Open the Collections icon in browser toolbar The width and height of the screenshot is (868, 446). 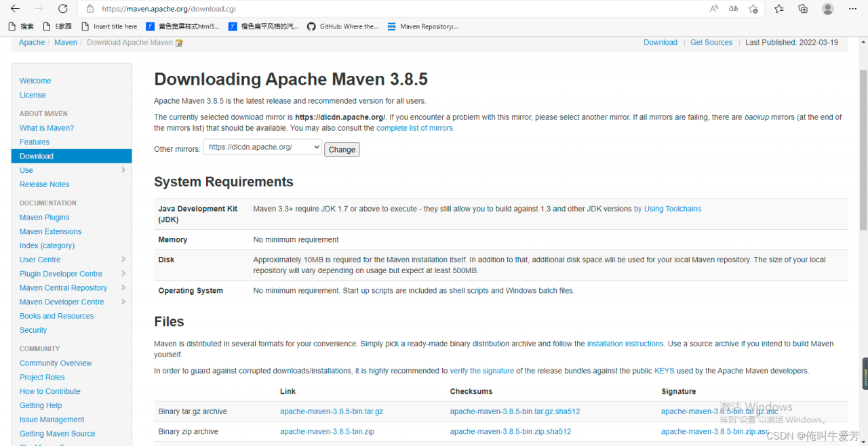tap(803, 9)
